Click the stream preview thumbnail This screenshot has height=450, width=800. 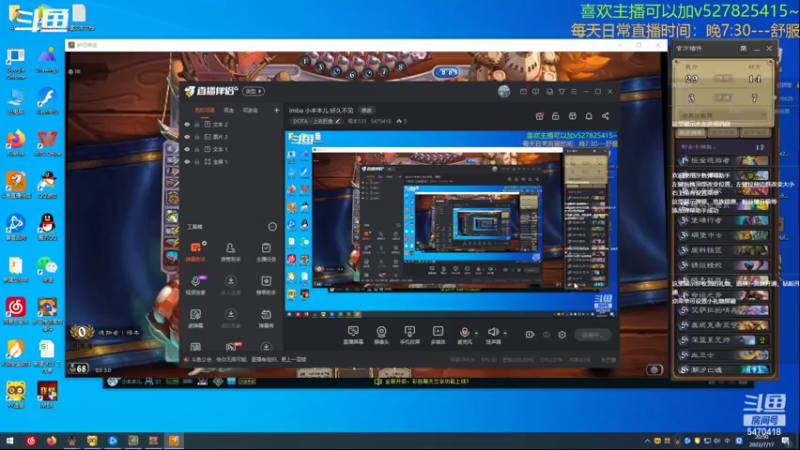point(451,223)
